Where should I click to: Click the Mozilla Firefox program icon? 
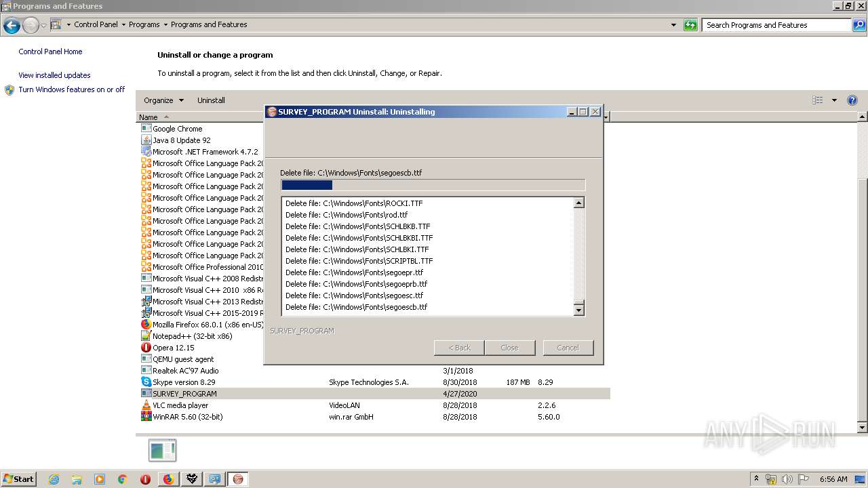pyautogui.click(x=146, y=325)
